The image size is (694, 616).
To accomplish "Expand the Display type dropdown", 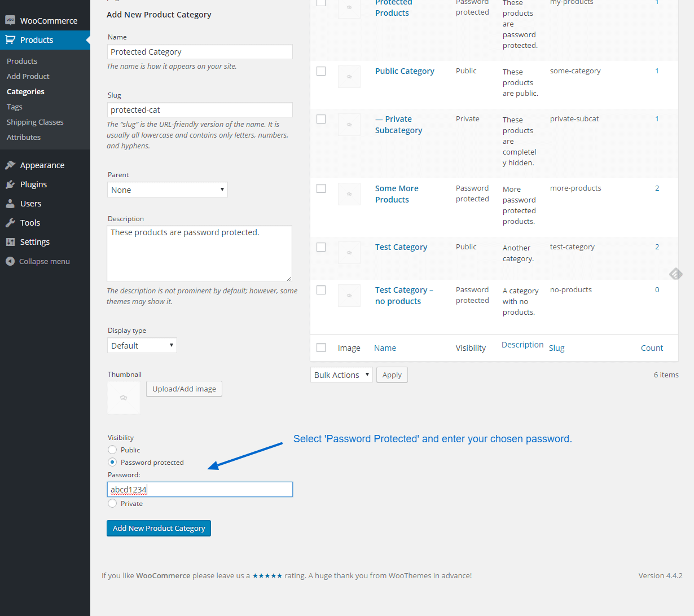I will (x=142, y=346).
